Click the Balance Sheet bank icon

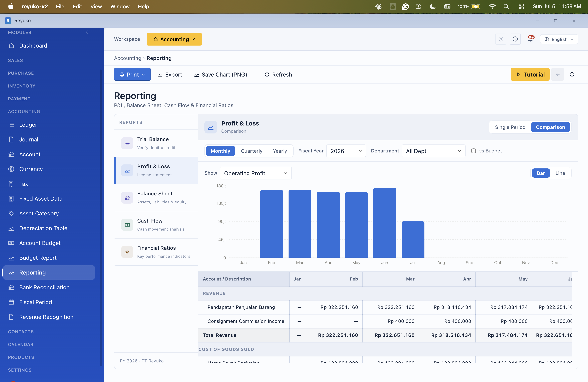point(127,198)
